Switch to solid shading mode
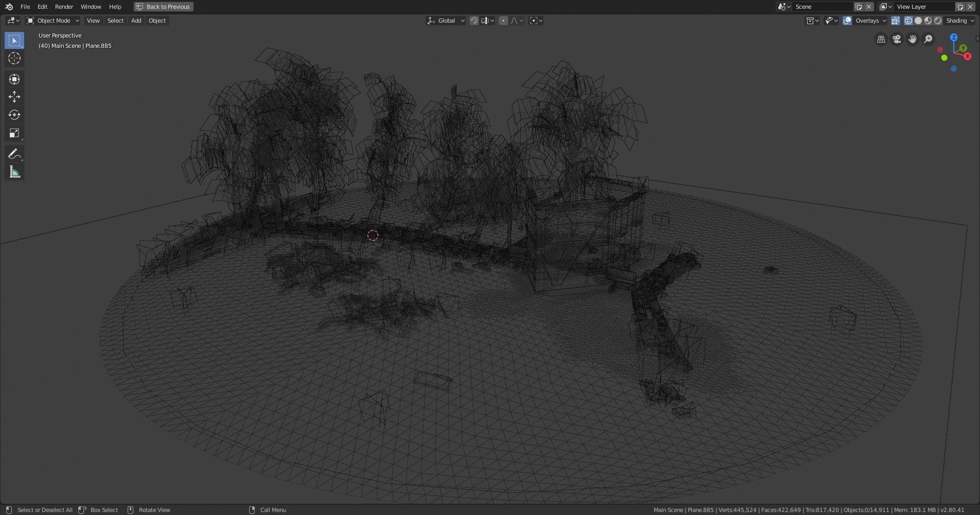The image size is (980, 515). 918,21
